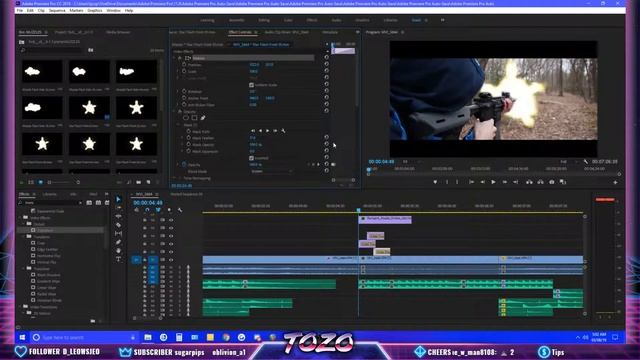Create ellipse mask under Opacity
640x360 pixels.
coord(186,118)
